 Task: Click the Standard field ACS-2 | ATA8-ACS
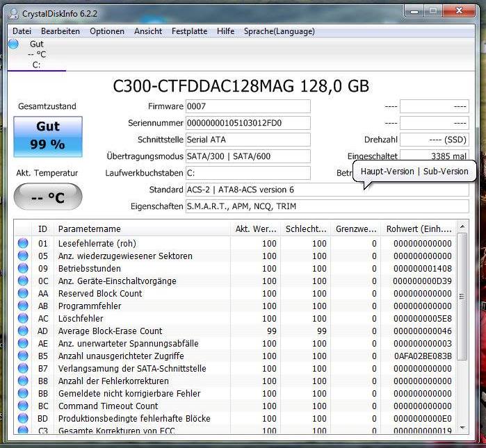click(x=327, y=190)
